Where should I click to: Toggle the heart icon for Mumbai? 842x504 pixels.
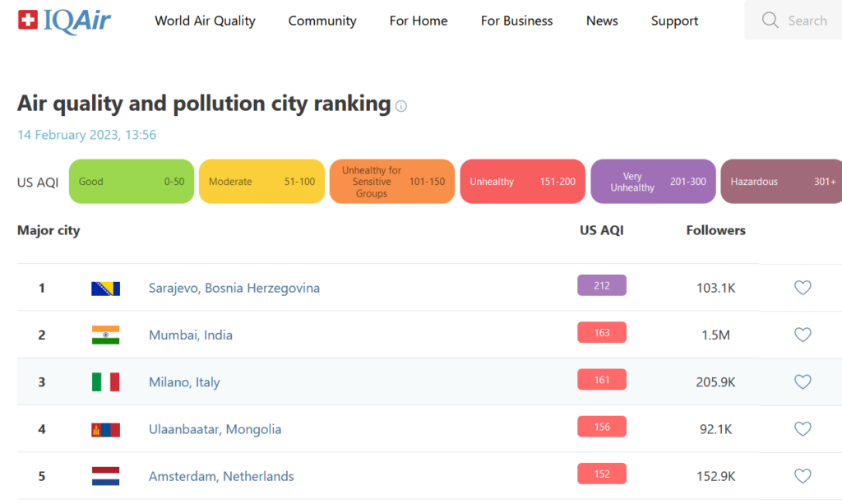[803, 335]
